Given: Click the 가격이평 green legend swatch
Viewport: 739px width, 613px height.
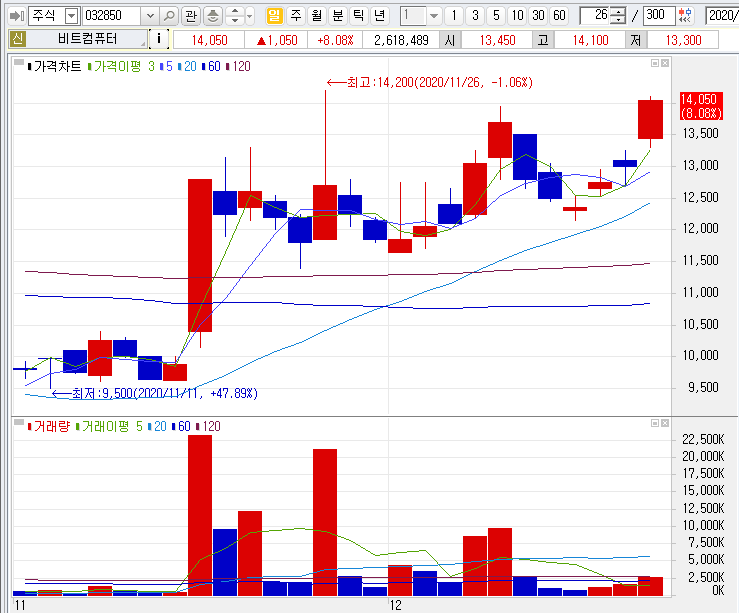Looking at the screenshot, I should pyautogui.click(x=90, y=66).
